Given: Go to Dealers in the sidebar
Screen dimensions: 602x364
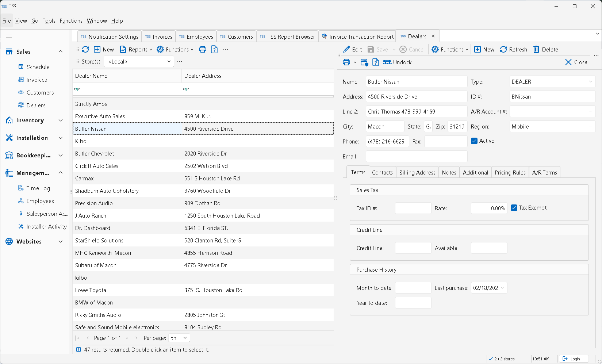Looking at the screenshot, I should 36,106.
